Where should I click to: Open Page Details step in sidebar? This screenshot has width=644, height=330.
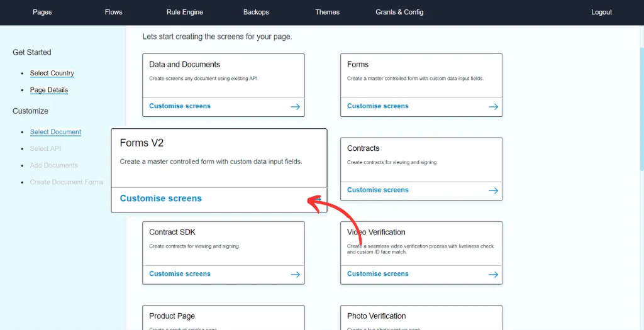(x=49, y=90)
